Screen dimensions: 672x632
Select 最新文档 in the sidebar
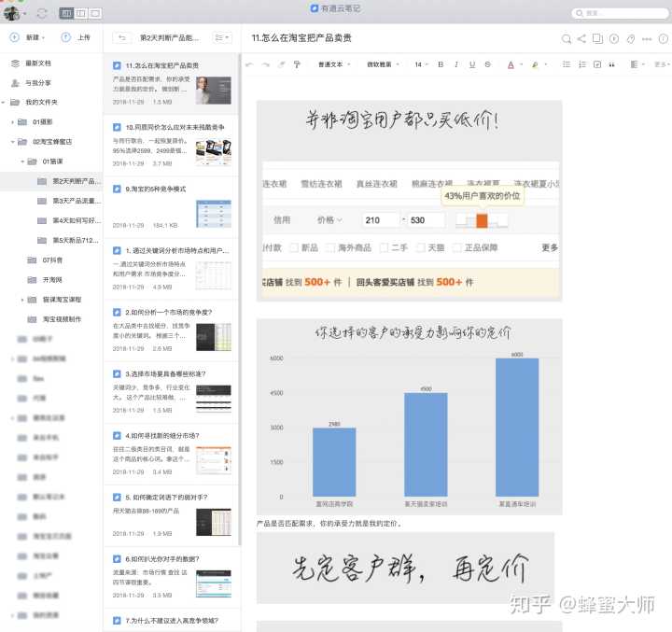tap(38, 63)
